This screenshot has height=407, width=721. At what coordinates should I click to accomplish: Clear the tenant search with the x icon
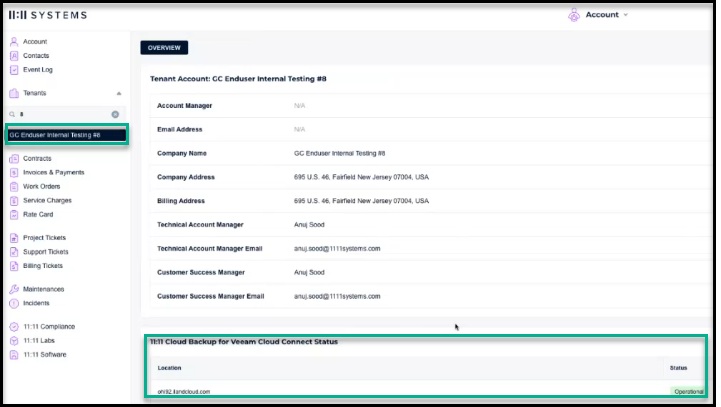[115, 114]
